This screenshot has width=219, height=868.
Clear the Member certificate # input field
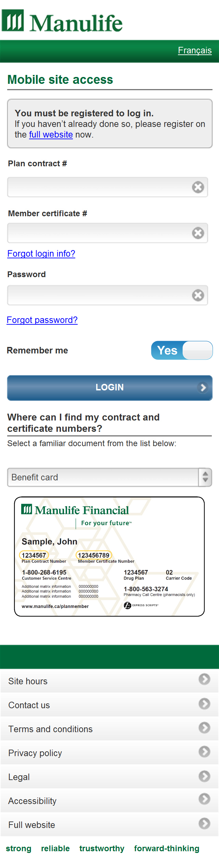tap(198, 233)
